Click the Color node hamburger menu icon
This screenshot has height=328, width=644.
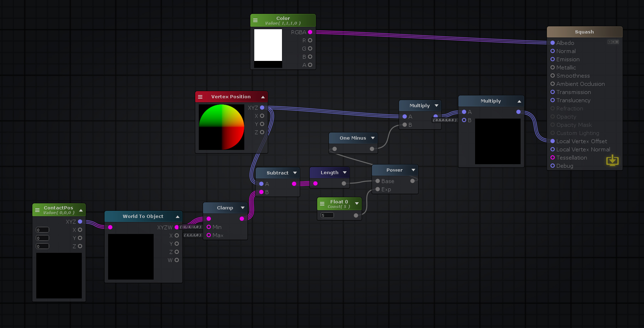[x=255, y=21]
